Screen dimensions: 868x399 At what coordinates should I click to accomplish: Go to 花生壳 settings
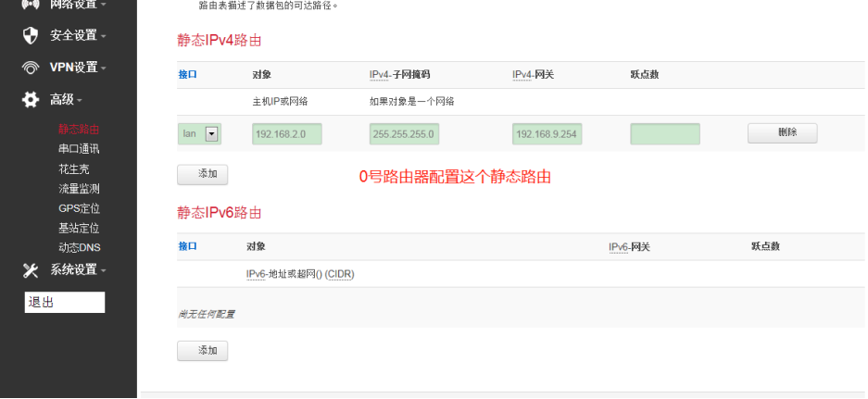coord(74,168)
